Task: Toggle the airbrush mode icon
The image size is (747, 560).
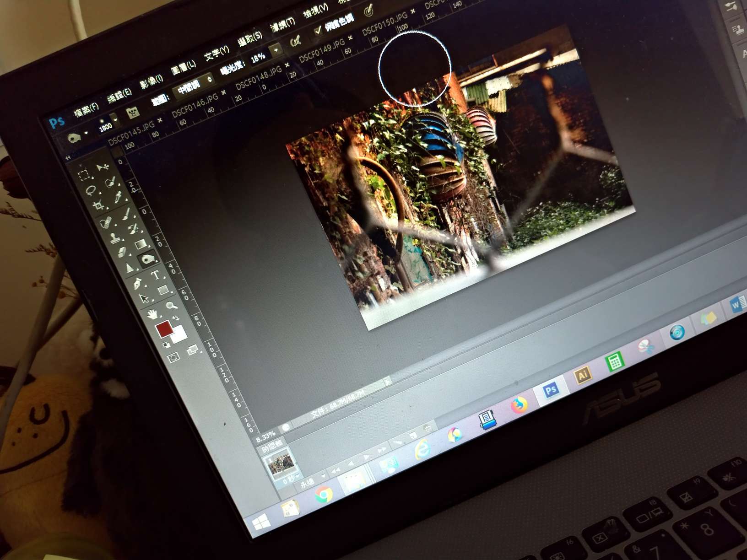Action: tap(296, 42)
